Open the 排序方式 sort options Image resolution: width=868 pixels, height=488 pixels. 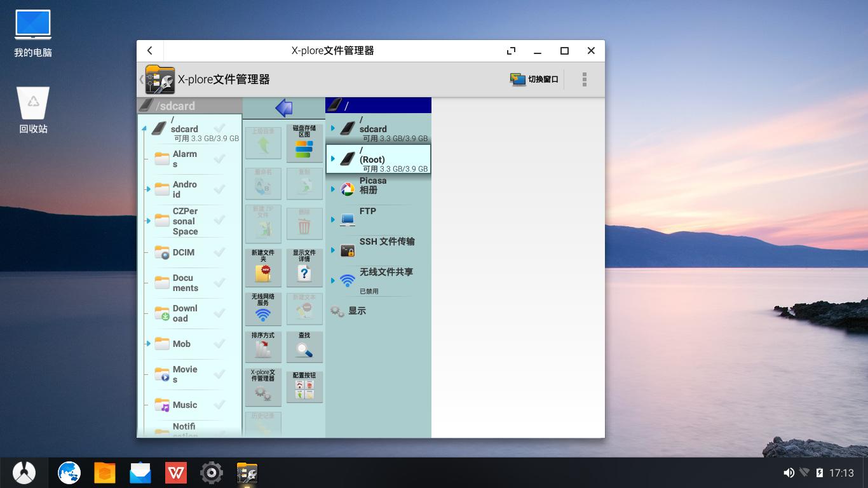263,346
